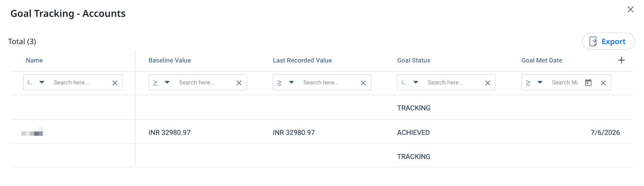Select the first row TRACKING status
The image size is (644, 186).
[414, 108]
